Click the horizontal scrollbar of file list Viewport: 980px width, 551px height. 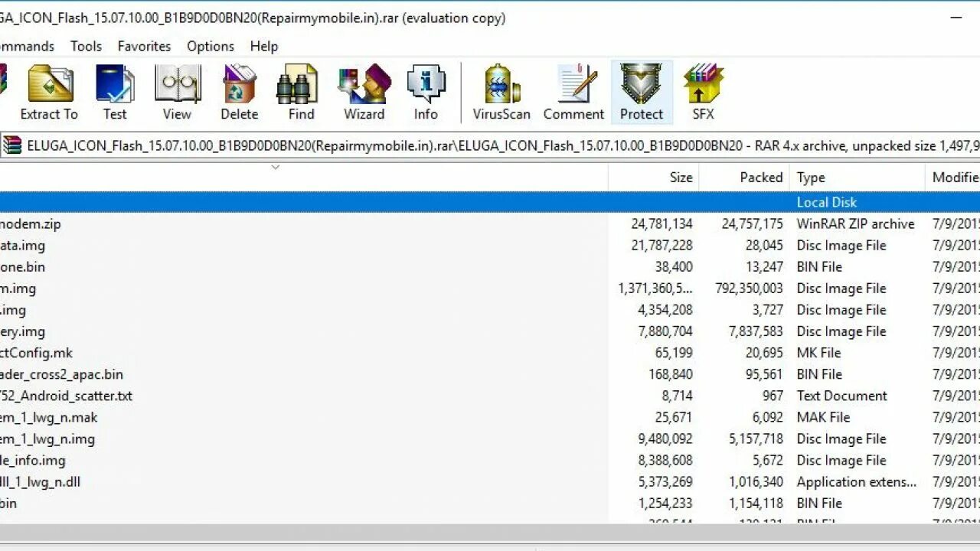(x=490, y=533)
